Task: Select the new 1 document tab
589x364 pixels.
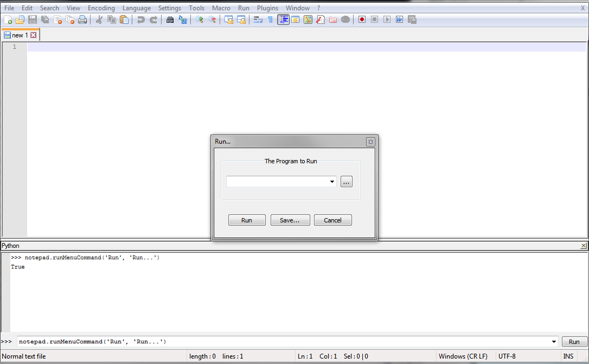Action: pos(20,35)
